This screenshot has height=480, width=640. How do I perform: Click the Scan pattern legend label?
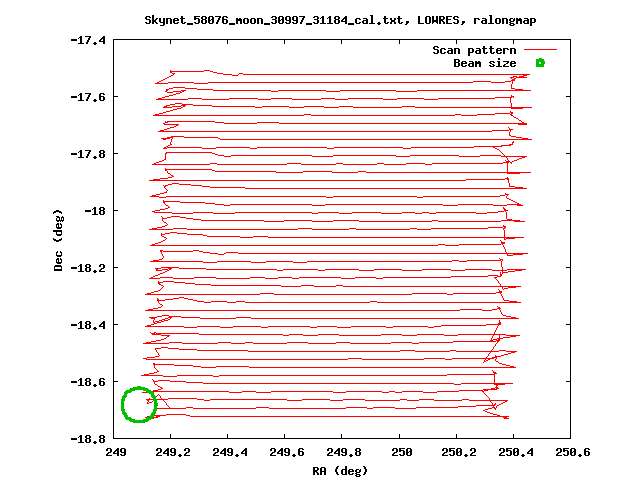[x=474, y=50]
